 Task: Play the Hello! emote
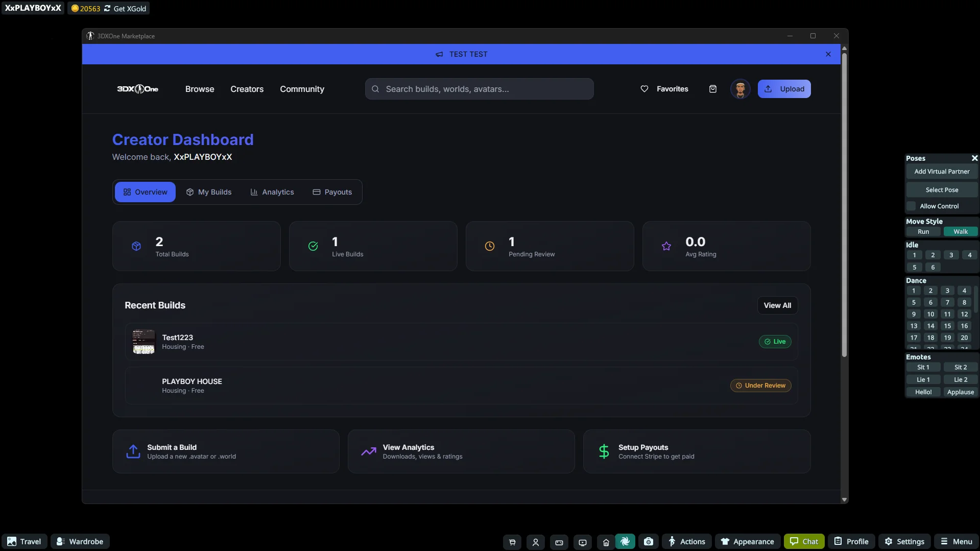923,392
